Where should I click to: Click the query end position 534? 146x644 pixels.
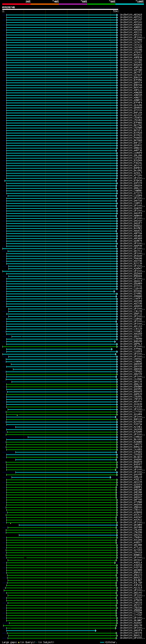click(x=115, y=11)
